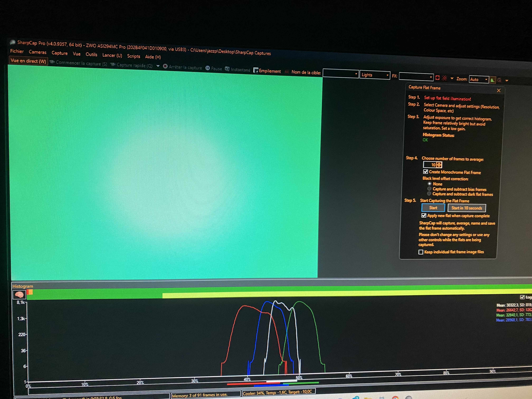
Task: Open the Outils menu
Action: point(91,55)
